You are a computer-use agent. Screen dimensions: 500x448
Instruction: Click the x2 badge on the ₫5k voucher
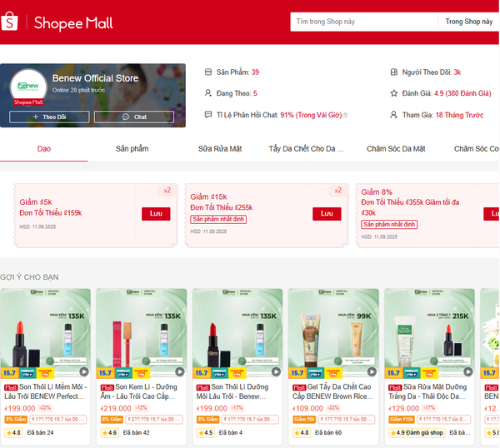[x=167, y=190]
